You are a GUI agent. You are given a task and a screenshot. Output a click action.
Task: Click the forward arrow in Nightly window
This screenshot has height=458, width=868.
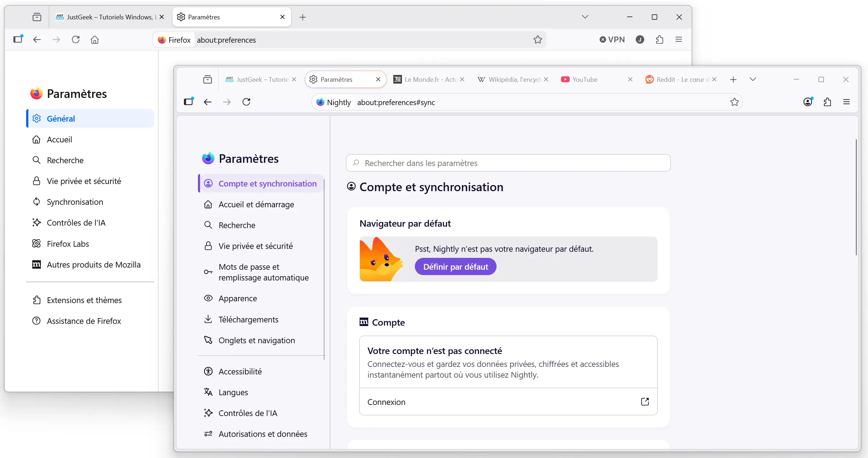point(227,102)
